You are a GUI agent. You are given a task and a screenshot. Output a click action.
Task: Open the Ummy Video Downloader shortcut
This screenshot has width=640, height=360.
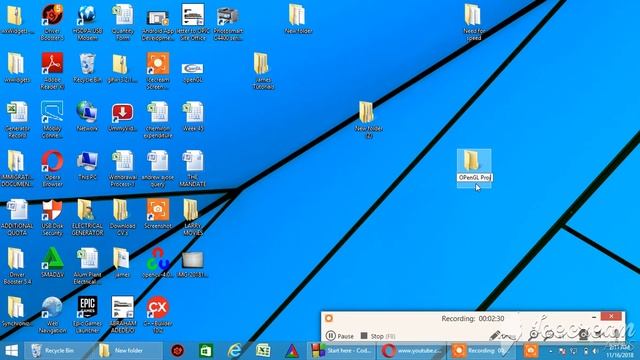tap(122, 116)
